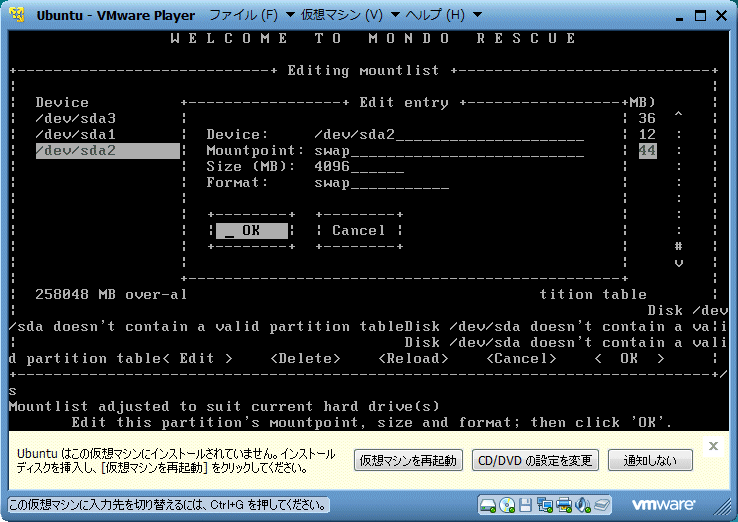Click the VMware Player title bar icon
Screen dimensions: 738x522
click(x=18, y=15)
